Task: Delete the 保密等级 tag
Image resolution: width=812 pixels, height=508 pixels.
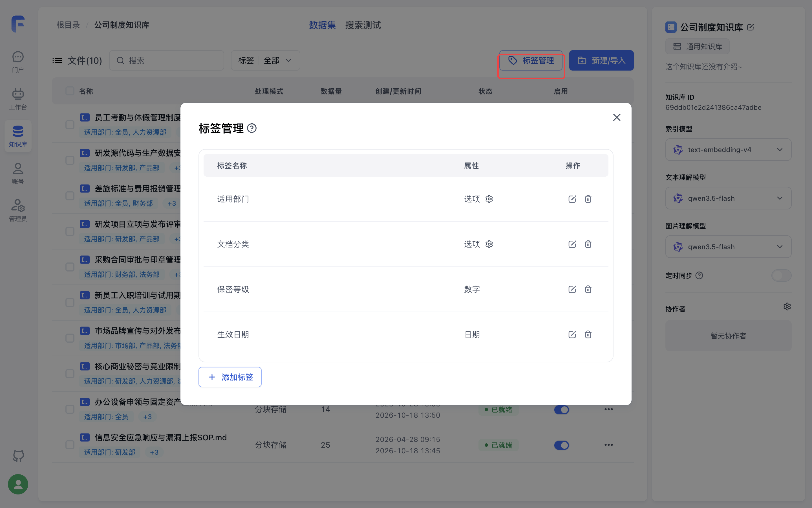Action: tap(588, 289)
